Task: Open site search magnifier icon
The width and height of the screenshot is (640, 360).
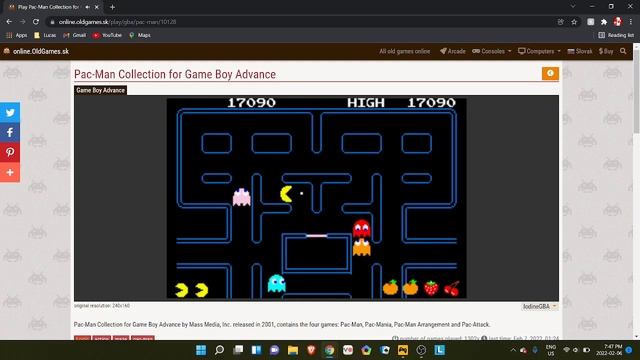Action: coord(623,51)
